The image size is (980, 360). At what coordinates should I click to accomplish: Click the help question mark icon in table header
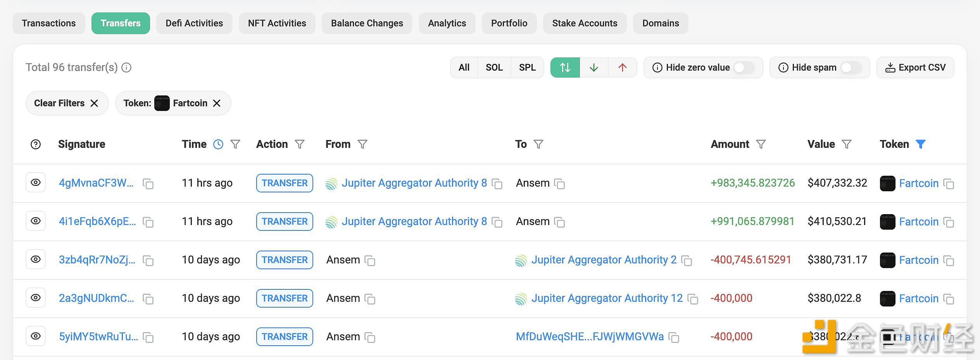coord(36,144)
